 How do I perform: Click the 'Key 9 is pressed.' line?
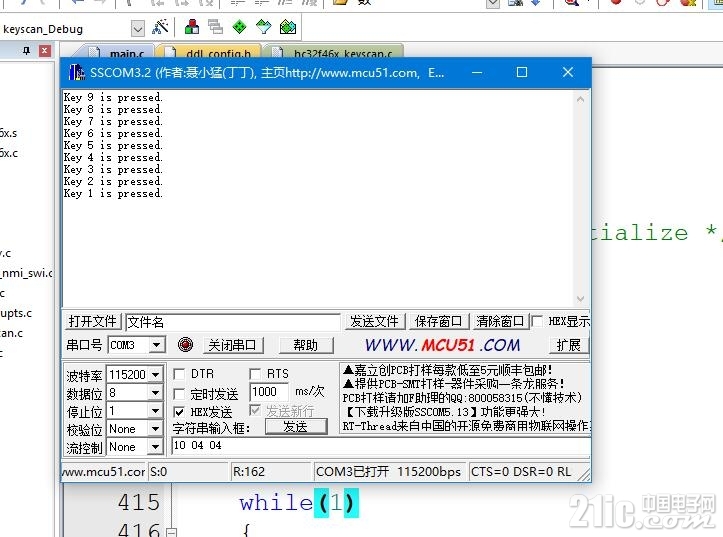click(113, 97)
